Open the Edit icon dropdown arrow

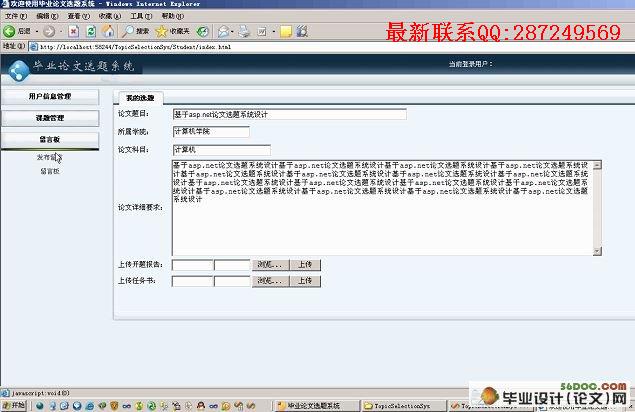pyautogui.click(x=273, y=31)
